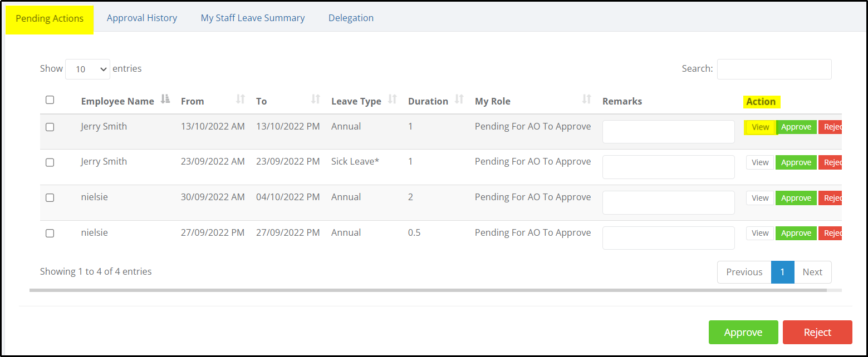Viewport: 868px width, 357px height.
Task: Click the '27/09/2022 PM' From date cell
Action: click(213, 232)
